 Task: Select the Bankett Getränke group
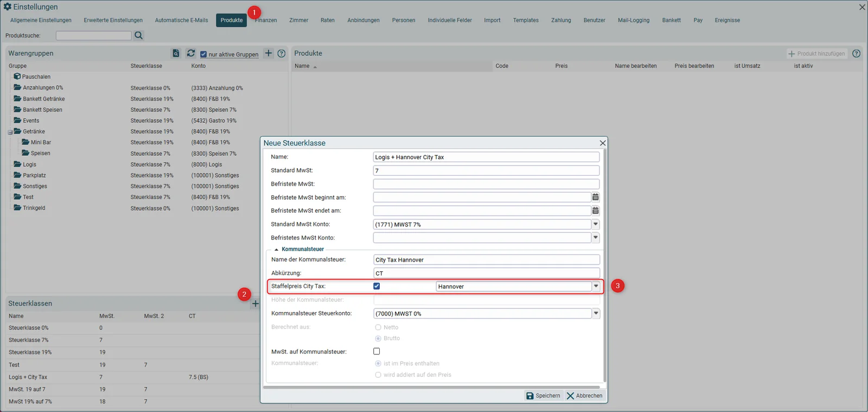[43, 99]
